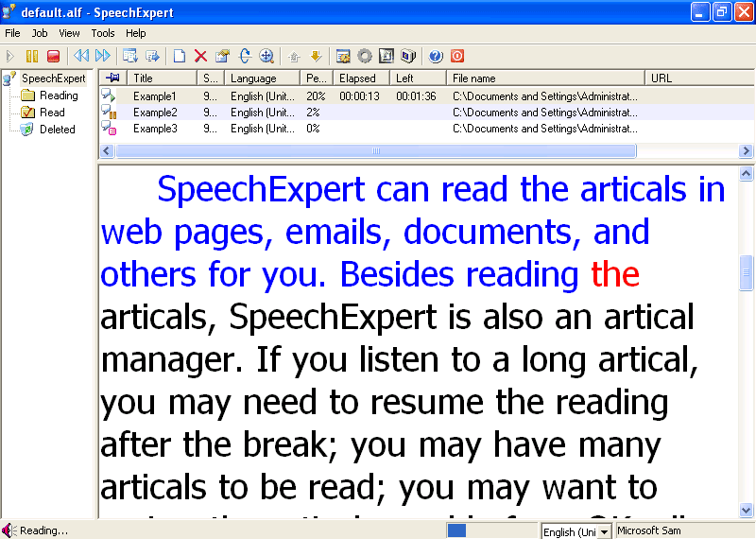The height and width of the screenshot is (539, 756).
Task: Sort by the Left column header
Action: pyautogui.click(x=418, y=78)
